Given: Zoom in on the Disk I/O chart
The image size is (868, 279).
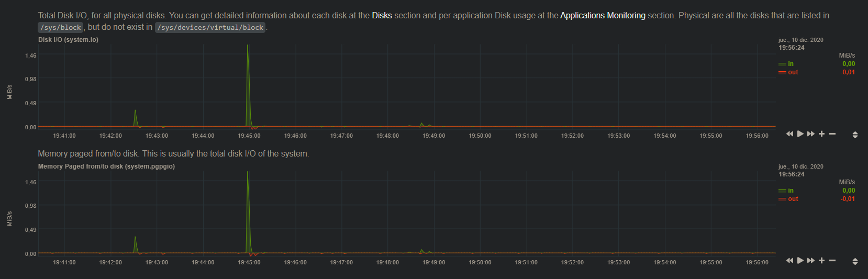Looking at the screenshot, I should pos(821,134).
